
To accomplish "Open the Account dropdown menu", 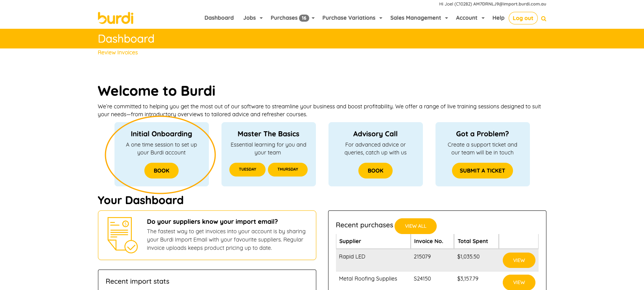I will tap(470, 18).
